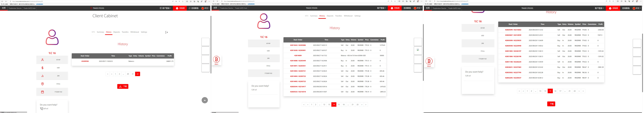Click red 下载 button in right window
The height and width of the screenshot is (113, 644).
coord(551,104)
